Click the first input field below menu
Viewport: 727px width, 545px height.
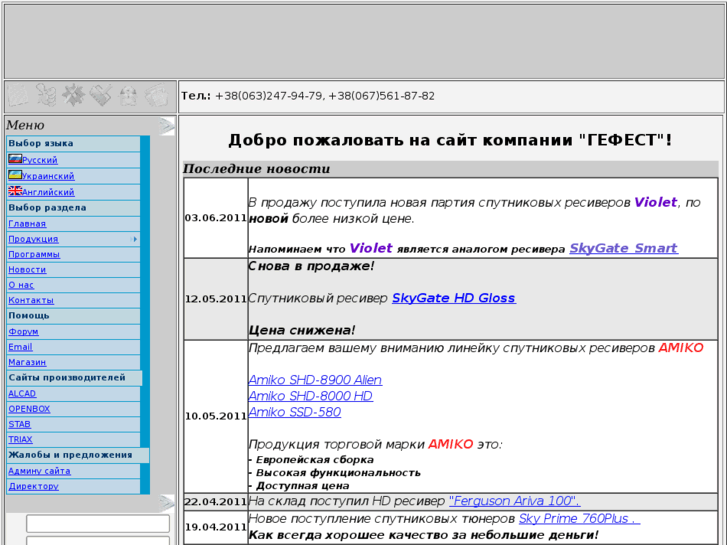[x=98, y=523]
